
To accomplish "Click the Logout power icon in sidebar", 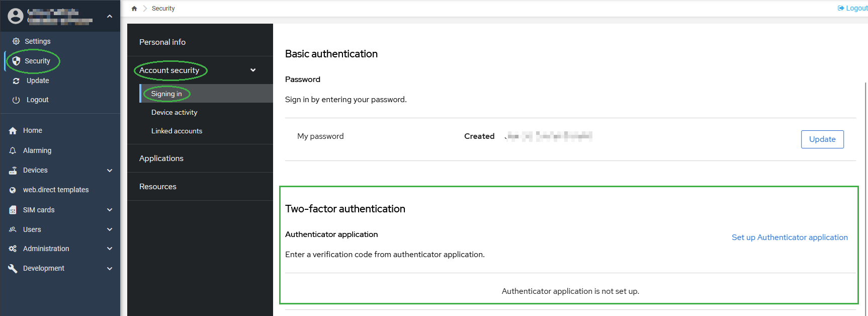I will pos(16,100).
